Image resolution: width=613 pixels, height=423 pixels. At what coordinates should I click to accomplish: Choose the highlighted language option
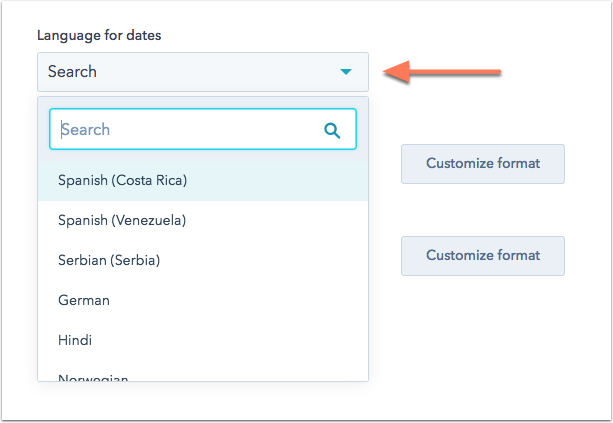(x=123, y=181)
